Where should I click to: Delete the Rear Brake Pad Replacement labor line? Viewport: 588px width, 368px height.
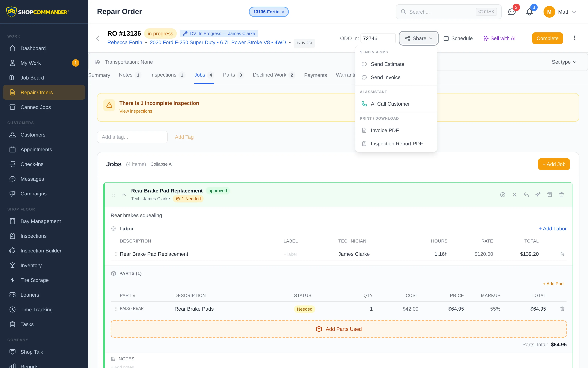[562, 254]
